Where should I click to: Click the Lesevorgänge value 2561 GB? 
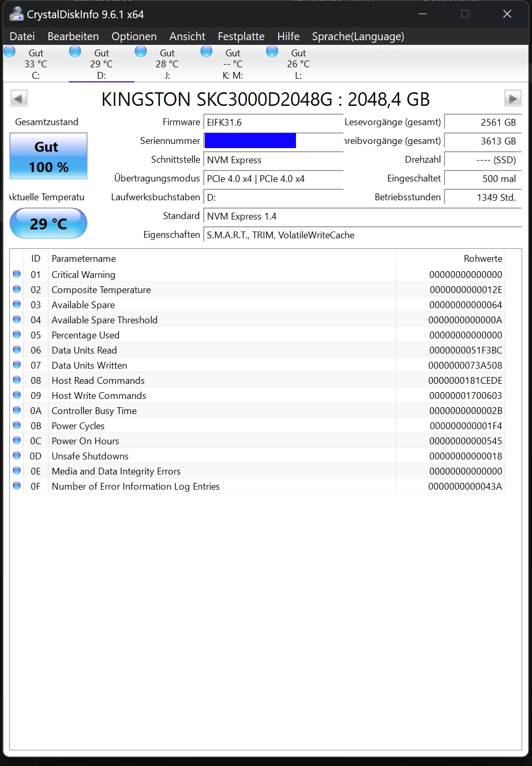coord(482,123)
